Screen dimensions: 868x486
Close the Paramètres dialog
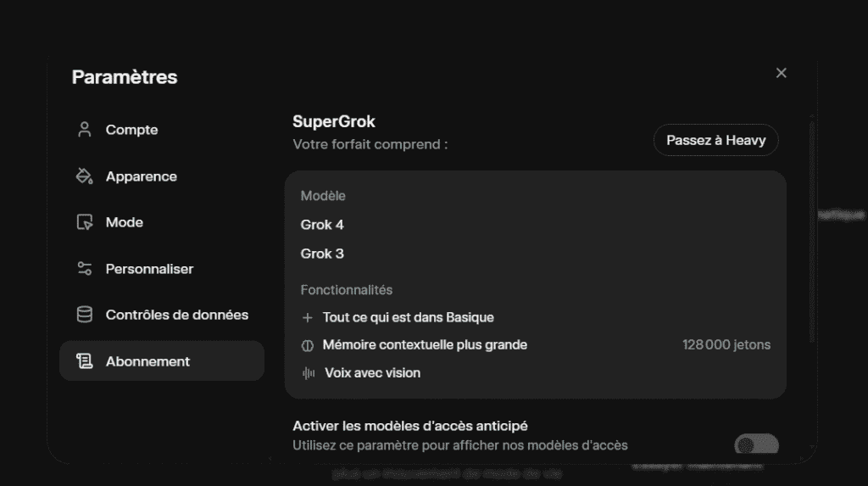click(781, 73)
